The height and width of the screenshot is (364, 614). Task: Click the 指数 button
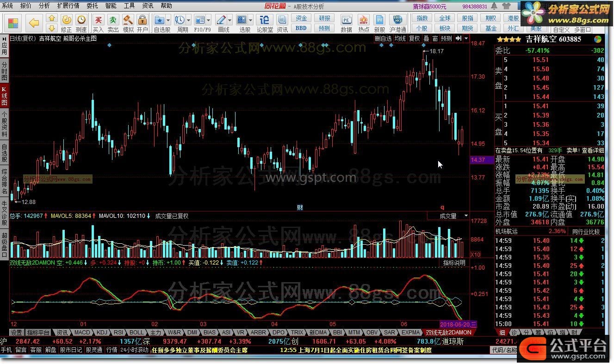pyautogui.click(x=422, y=19)
